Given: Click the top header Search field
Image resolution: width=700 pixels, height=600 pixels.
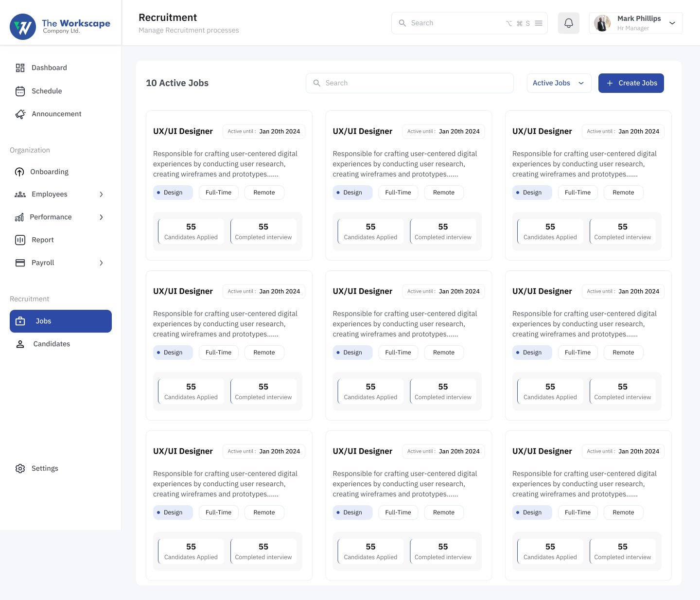Looking at the screenshot, I should pos(470,23).
